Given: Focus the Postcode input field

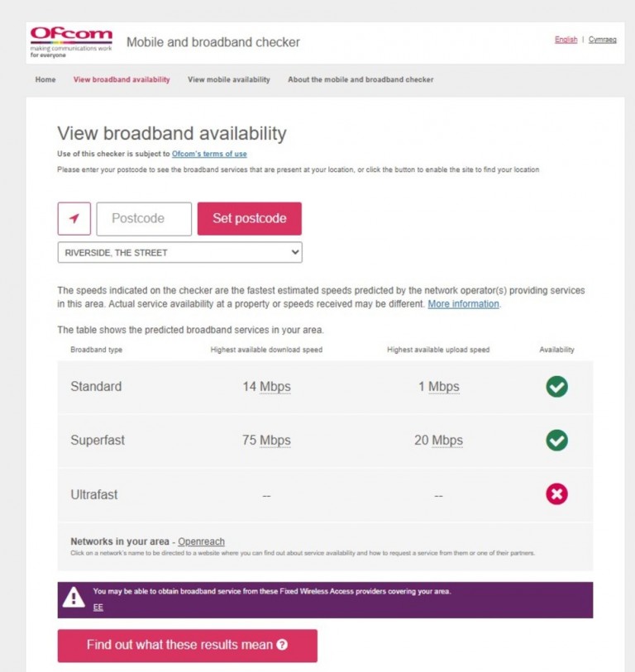Looking at the screenshot, I should (x=144, y=218).
